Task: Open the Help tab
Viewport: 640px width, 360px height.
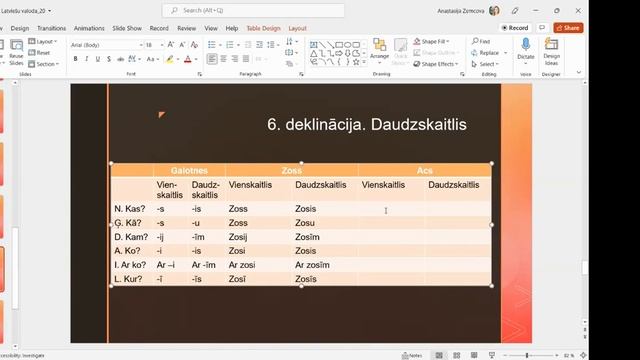Action: click(231, 28)
